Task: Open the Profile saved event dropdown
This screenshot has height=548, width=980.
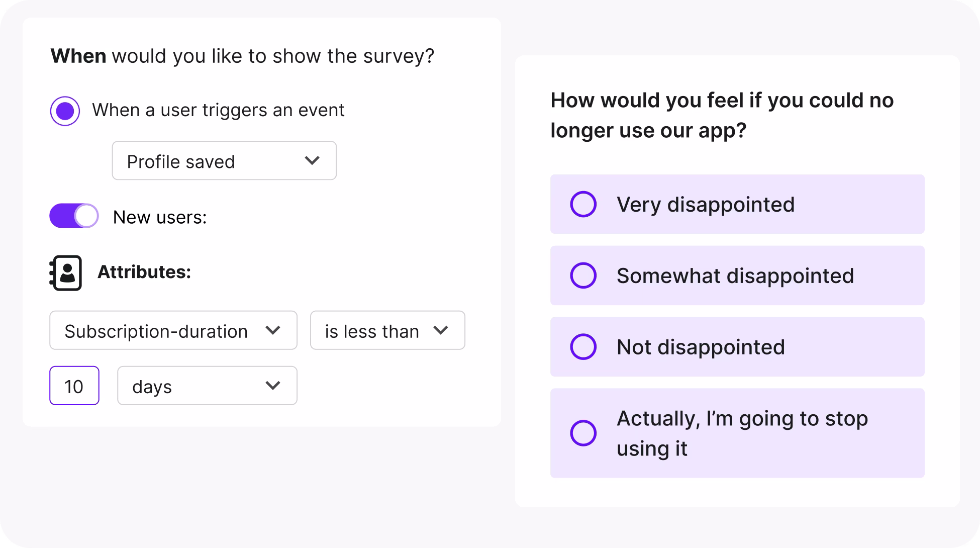Action: (224, 161)
